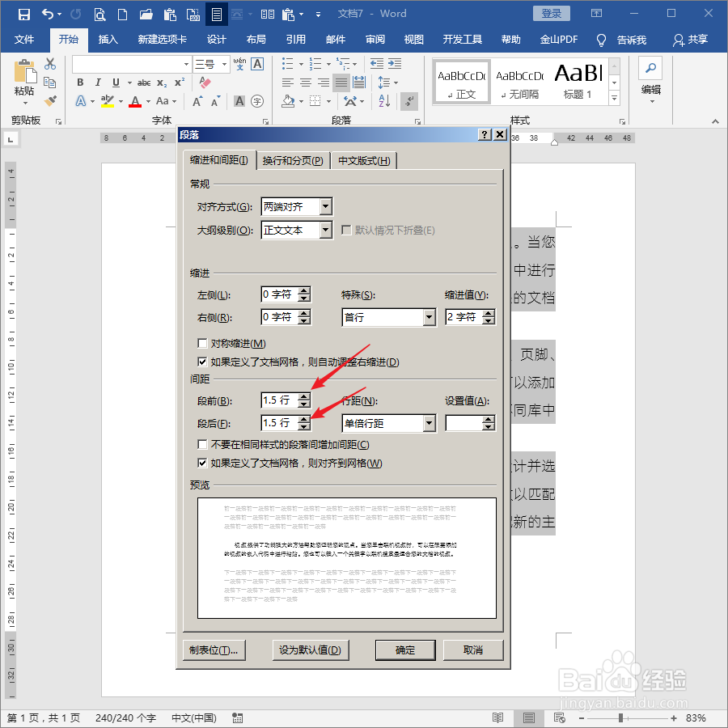
Task: Uncheck auto-adjust right indent (D) checkbox
Action: click(x=202, y=362)
